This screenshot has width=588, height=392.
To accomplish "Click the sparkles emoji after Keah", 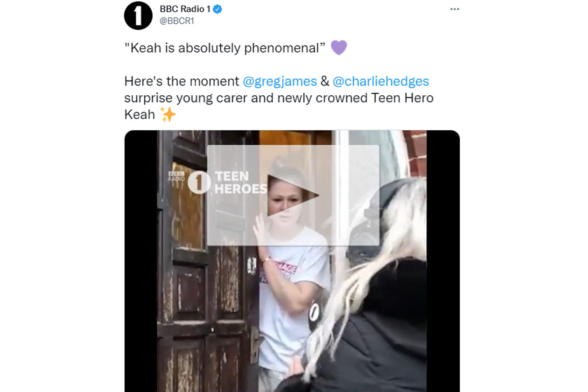I will 168,114.
